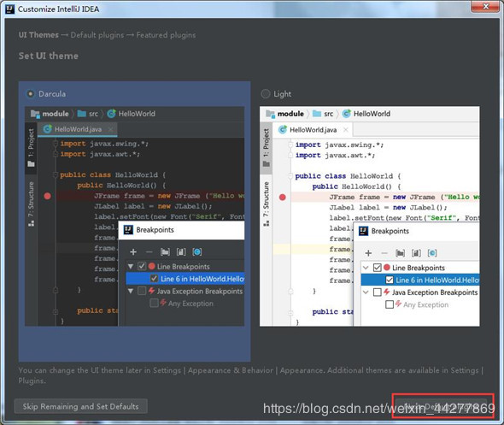Toggle Java Exception Breakpoints checkbox in Darcula preview
504x425 pixels.
tap(142, 291)
